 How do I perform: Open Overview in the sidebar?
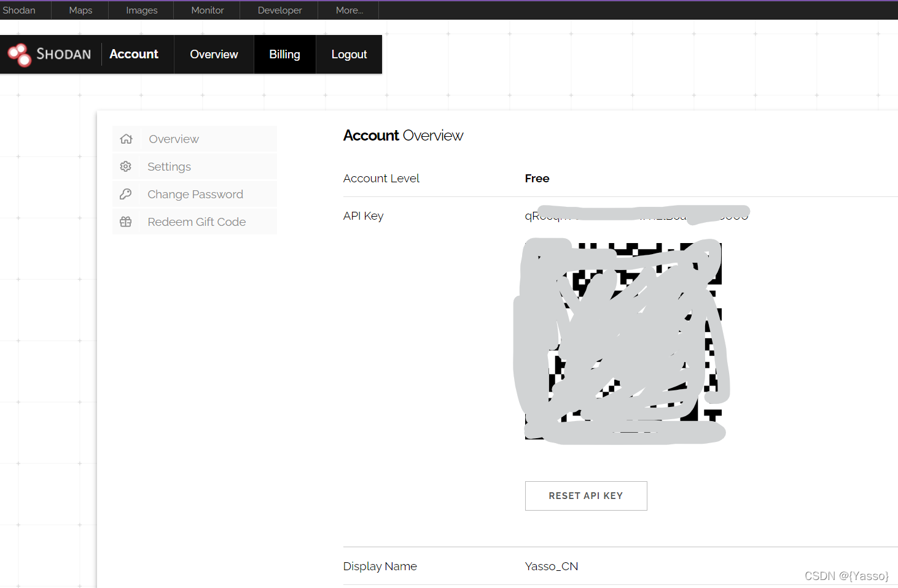[x=195, y=139]
